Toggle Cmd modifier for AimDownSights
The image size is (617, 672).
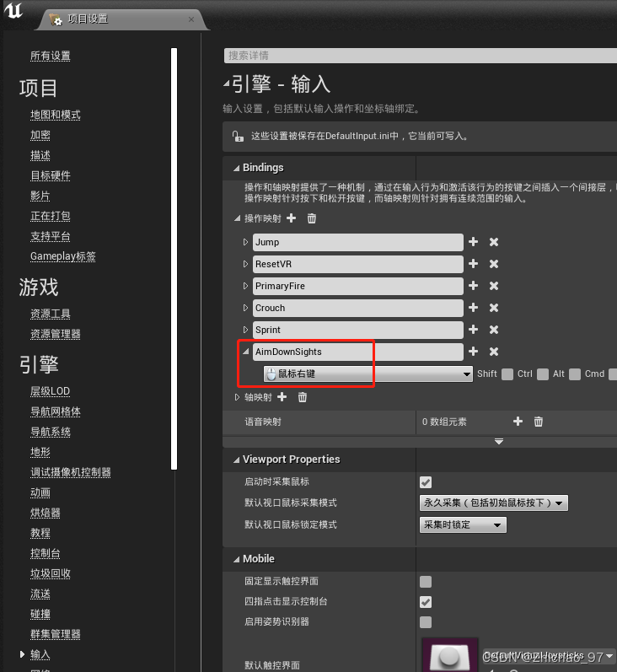[613, 374]
